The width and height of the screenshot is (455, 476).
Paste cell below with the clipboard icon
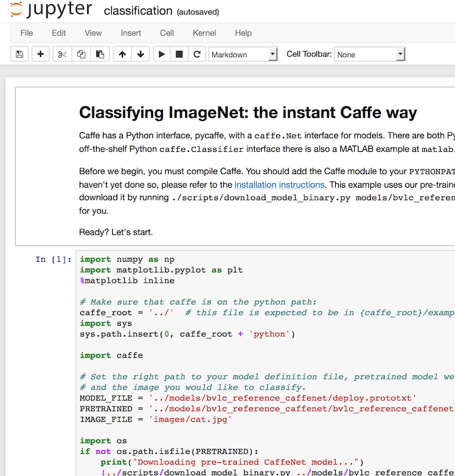(x=100, y=55)
